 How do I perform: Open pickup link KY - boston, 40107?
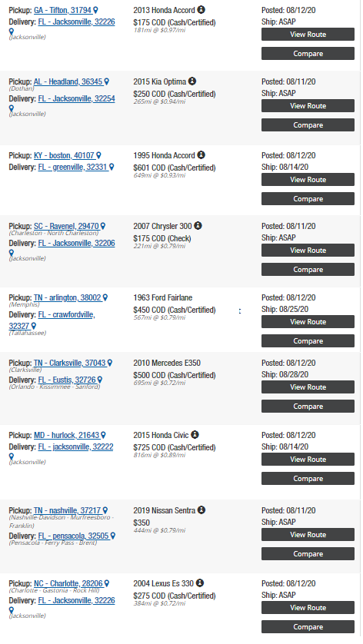point(65,156)
